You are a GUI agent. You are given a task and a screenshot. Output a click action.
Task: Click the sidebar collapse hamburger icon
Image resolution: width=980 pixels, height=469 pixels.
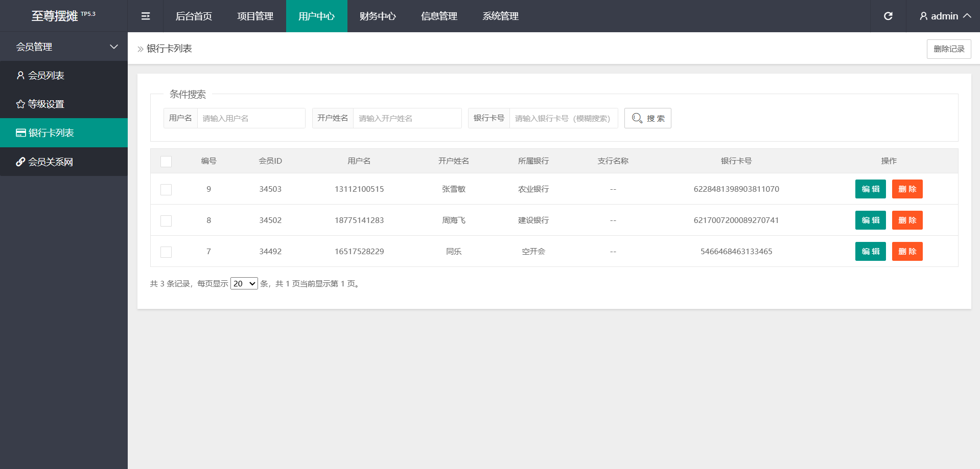coord(146,16)
